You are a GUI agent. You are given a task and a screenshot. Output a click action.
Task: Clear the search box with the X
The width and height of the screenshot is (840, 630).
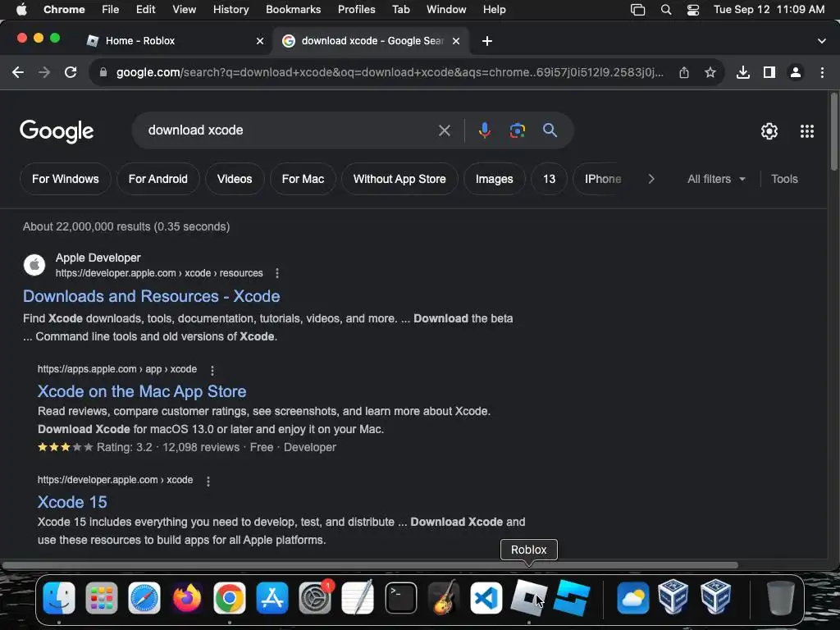444,130
